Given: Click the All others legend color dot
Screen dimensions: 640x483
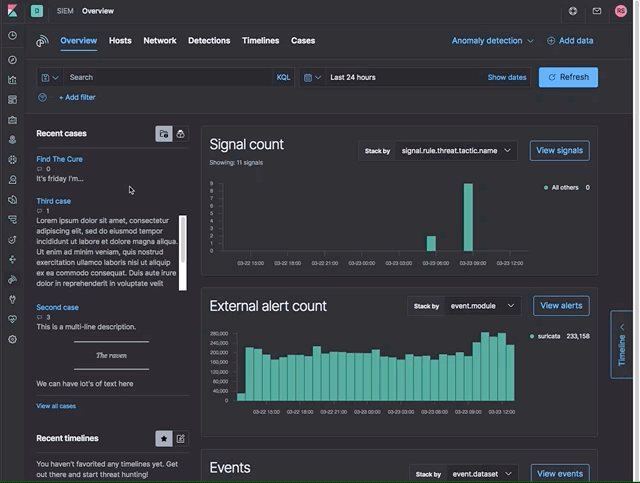Looking at the screenshot, I should 546,187.
